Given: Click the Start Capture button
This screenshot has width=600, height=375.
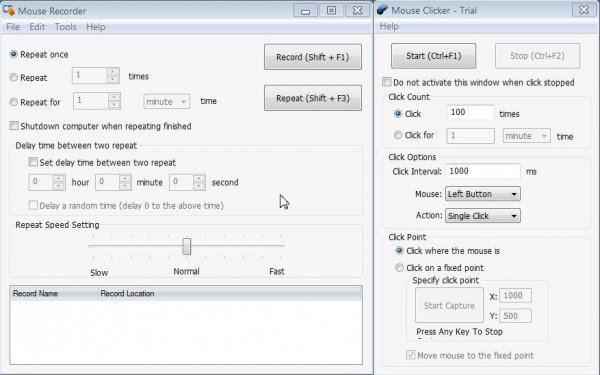Looking at the screenshot, I should 449,305.
